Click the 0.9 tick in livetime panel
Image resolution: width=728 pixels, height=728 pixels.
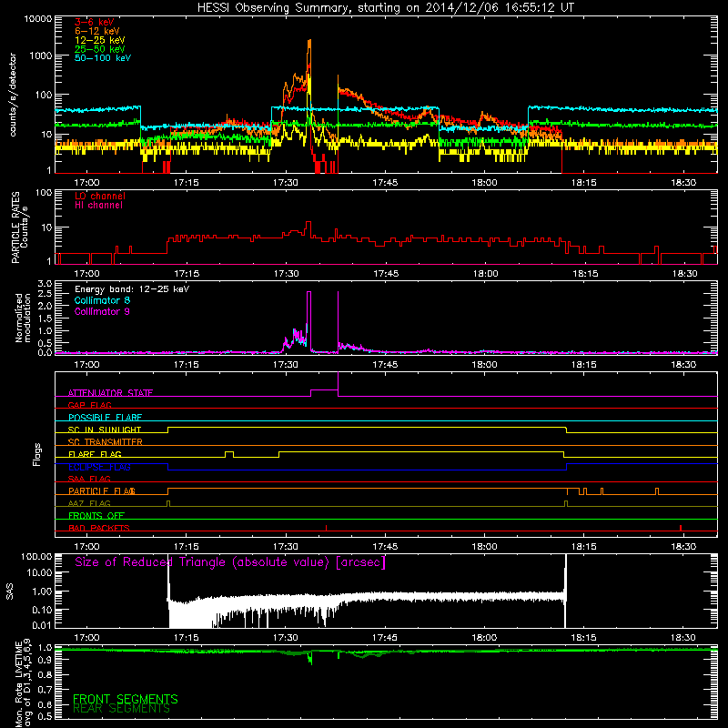point(45,661)
